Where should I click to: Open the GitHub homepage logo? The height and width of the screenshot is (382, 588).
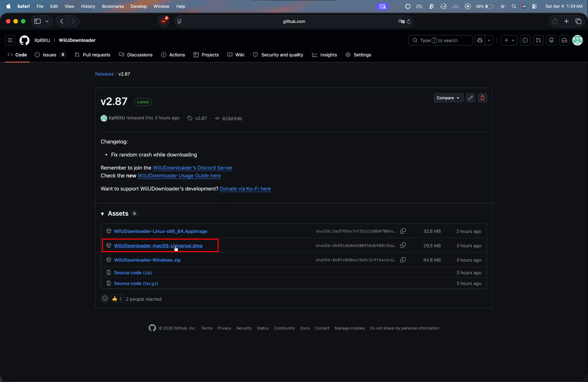(24, 40)
